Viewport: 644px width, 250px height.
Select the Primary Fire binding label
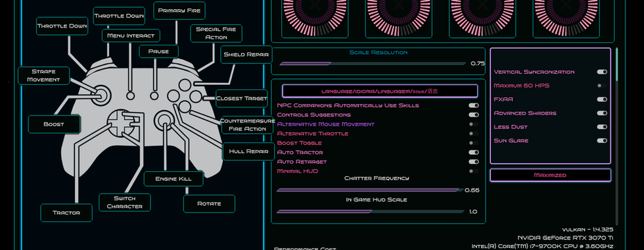tap(179, 11)
